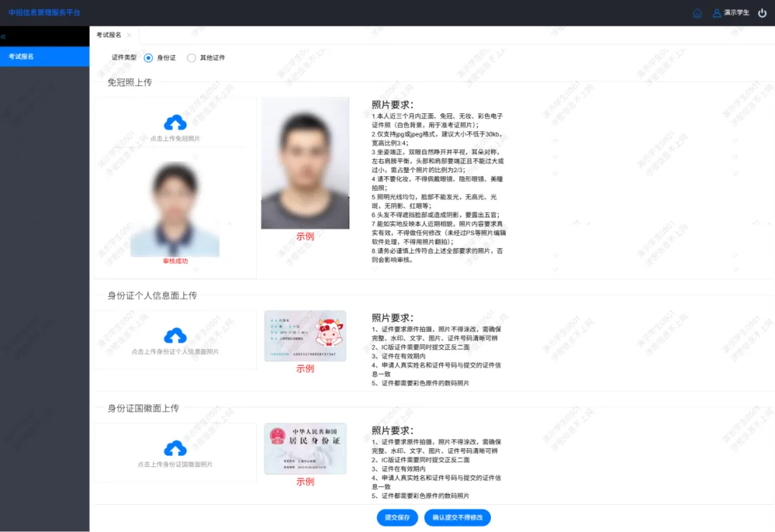This screenshot has height=532, width=775.
Task: Open the 演示学生 user profile icon
Action: pos(715,12)
